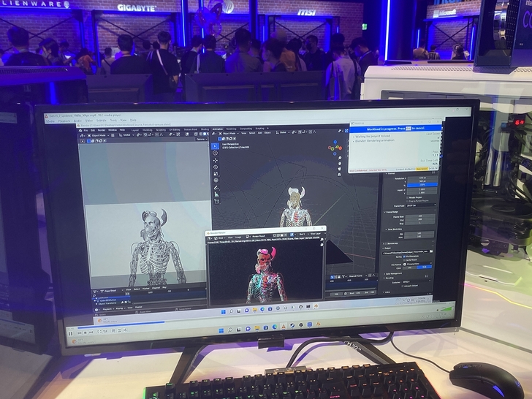
Task: Select the Rotate tool in right viewport
Action: (216, 167)
